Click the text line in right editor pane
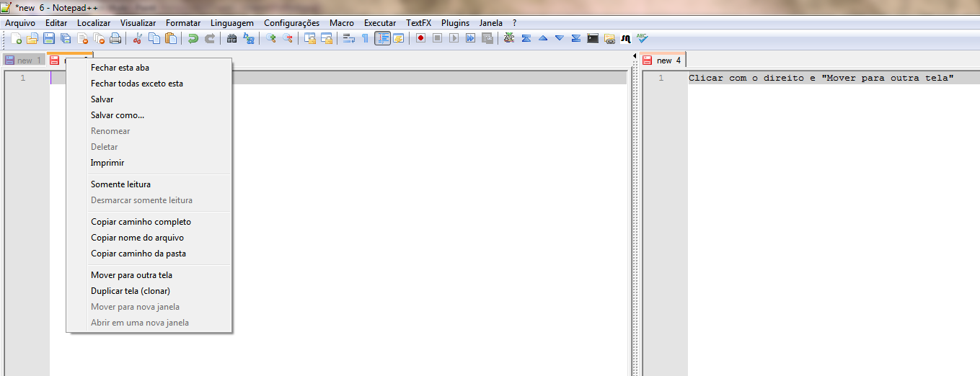Screen dimensions: 980x376 pyautogui.click(x=821, y=78)
